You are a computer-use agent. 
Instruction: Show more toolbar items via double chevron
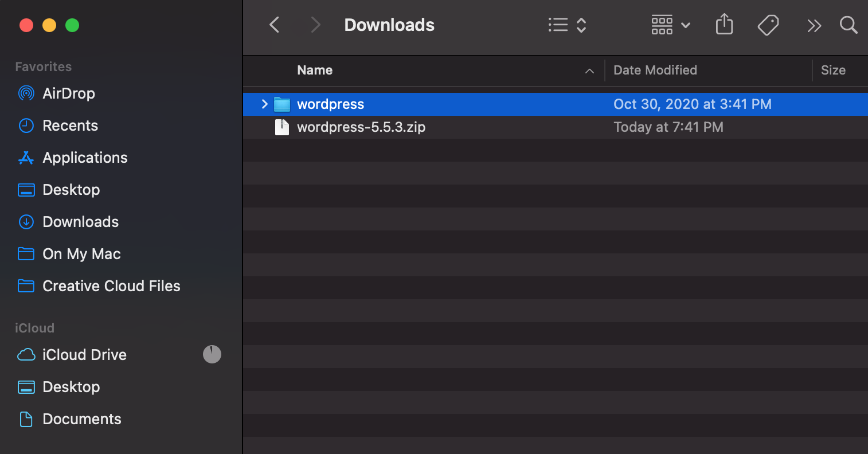pyautogui.click(x=814, y=25)
